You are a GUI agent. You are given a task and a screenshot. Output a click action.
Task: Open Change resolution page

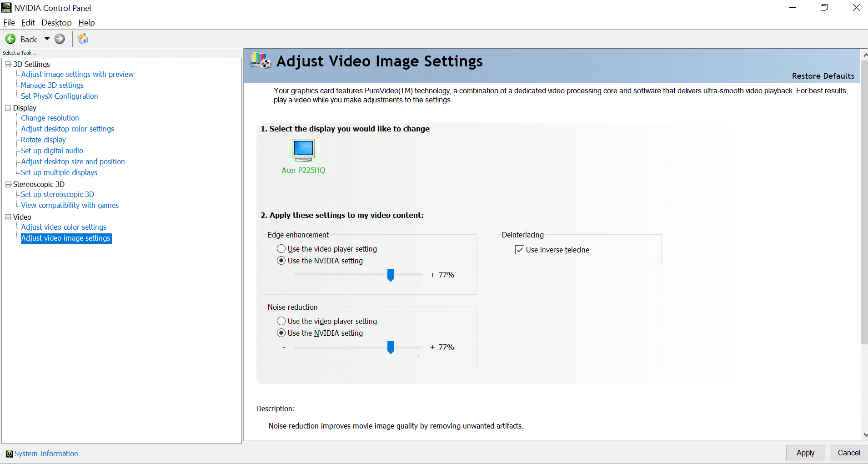tap(50, 118)
